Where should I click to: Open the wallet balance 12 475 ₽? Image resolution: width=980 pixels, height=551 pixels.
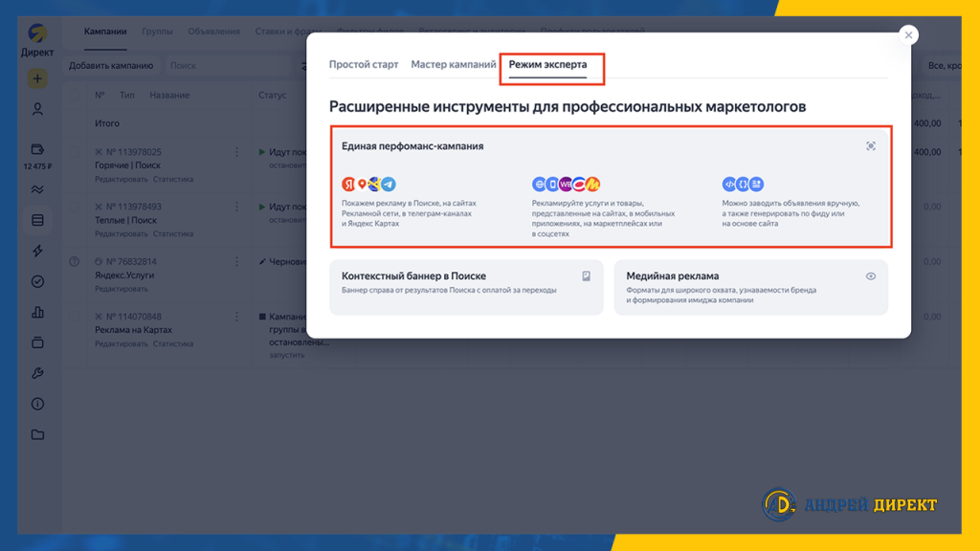(37, 156)
